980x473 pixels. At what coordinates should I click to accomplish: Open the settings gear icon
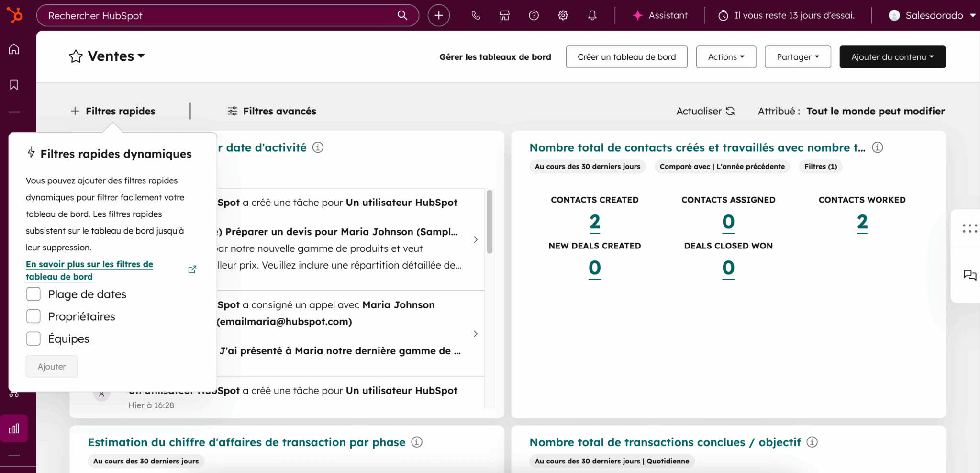pos(563,15)
